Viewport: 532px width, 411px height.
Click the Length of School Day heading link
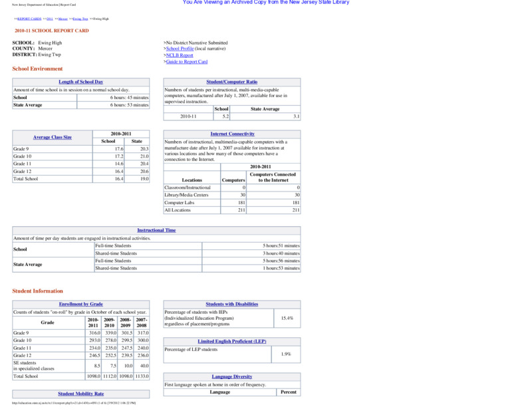click(x=80, y=82)
